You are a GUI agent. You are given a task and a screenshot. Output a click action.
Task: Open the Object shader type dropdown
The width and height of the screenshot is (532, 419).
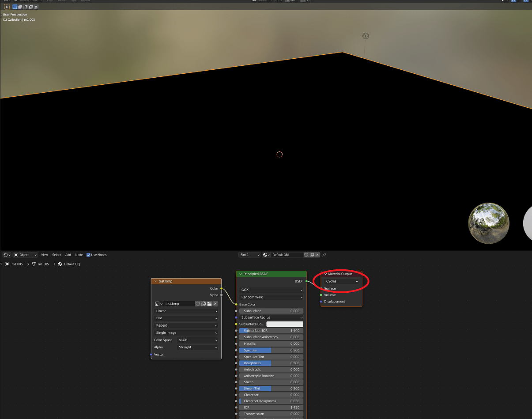pos(25,255)
